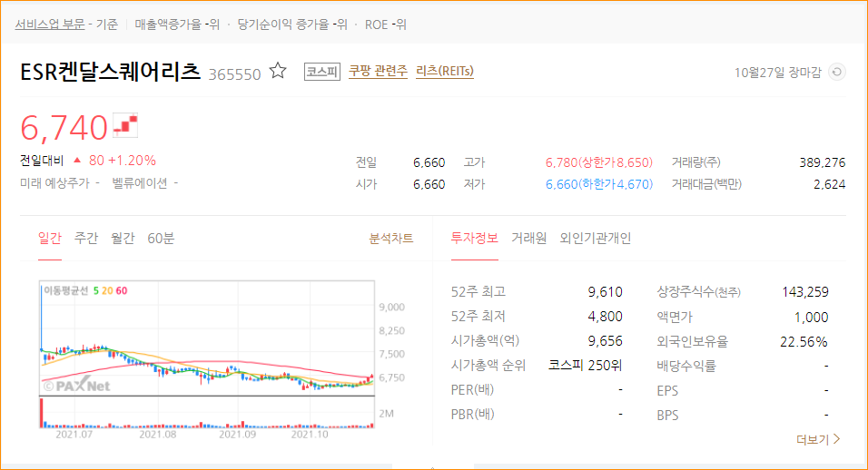This screenshot has height=470, width=868.
Task: Click the BPS label
Action: coord(667,415)
